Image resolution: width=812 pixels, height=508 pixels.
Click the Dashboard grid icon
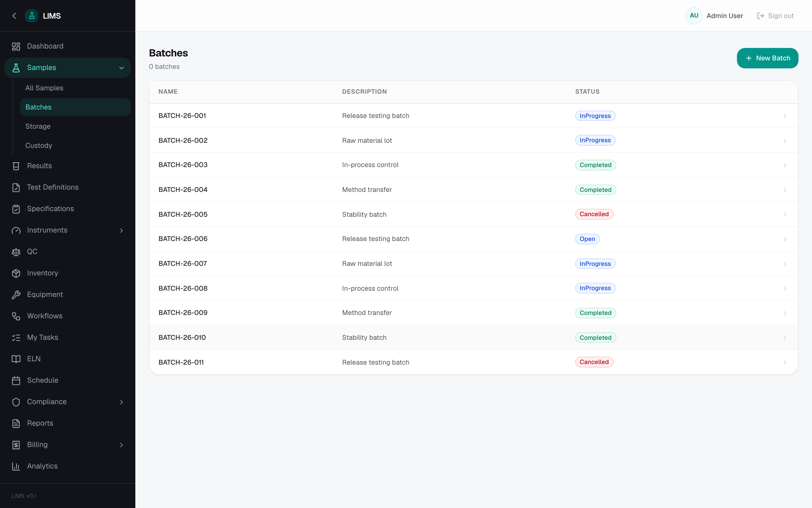tap(16, 46)
